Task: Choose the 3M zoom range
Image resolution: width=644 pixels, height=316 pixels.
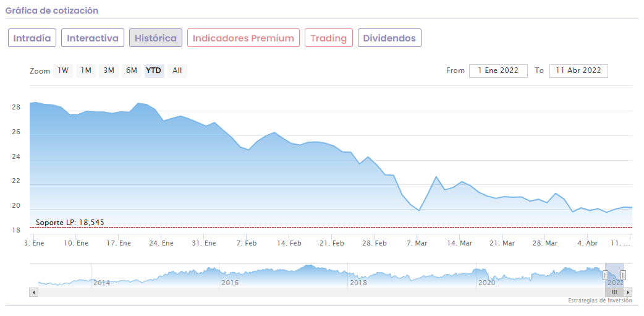Action: (x=109, y=70)
